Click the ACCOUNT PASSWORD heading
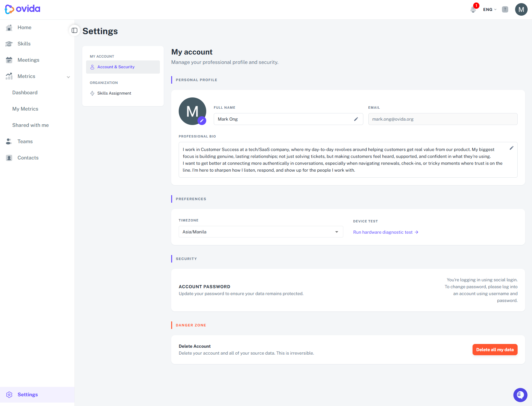 click(204, 287)
